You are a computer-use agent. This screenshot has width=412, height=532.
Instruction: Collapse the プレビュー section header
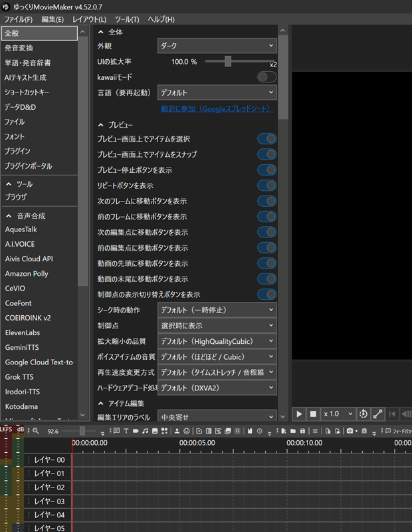tap(115, 125)
